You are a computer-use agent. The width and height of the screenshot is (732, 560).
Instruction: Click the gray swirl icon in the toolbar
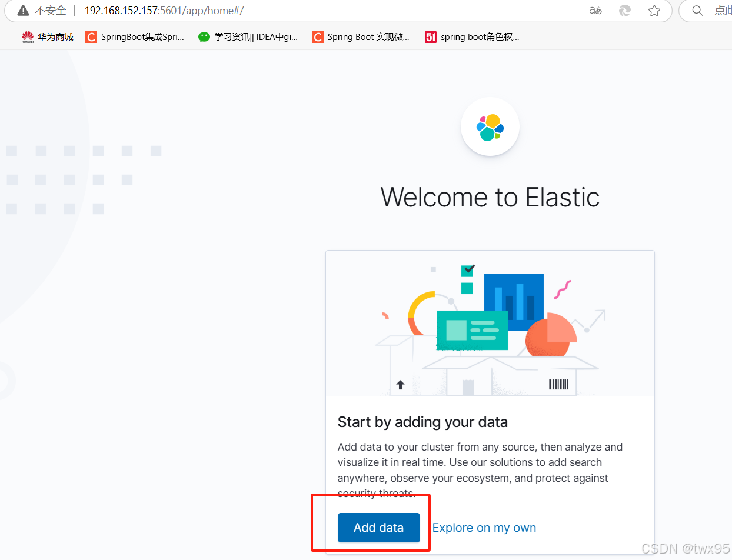point(624,10)
